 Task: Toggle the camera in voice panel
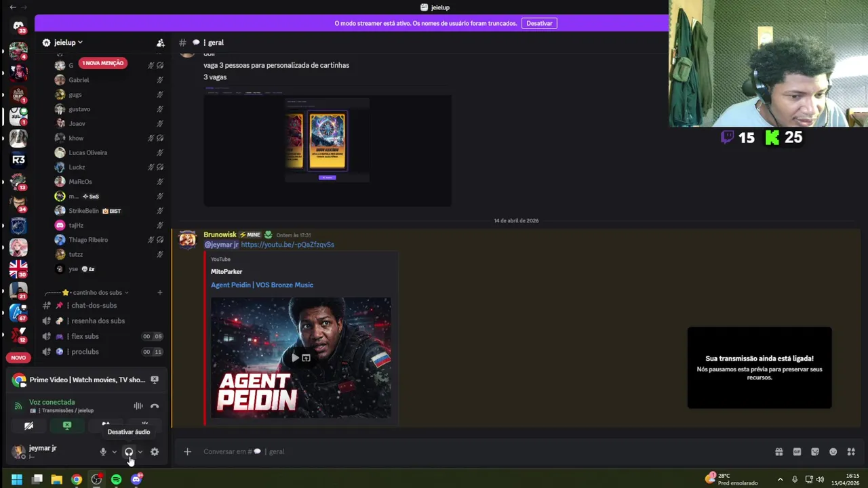pyautogui.click(x=28, y=426)
